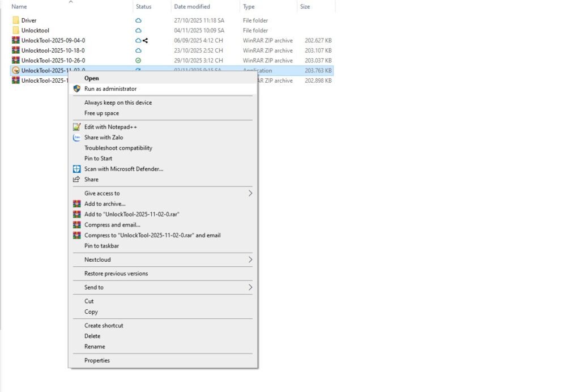The image size is (580, 392).
Task: Click the Share arrow icon in context menu
Action: 76,180
